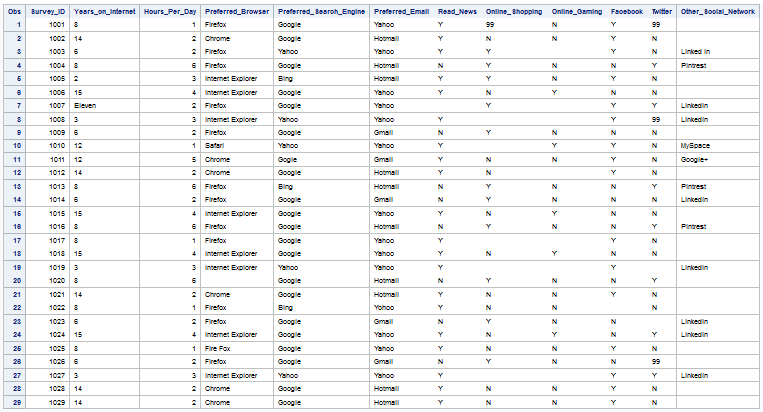Select the Facebook column header
The image size is (763, 412).
pos(627,10)
